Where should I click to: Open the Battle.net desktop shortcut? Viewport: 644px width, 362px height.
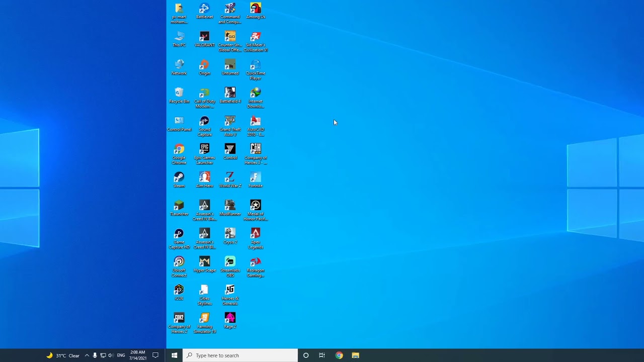pyautogui.click(x=204, y=12)
